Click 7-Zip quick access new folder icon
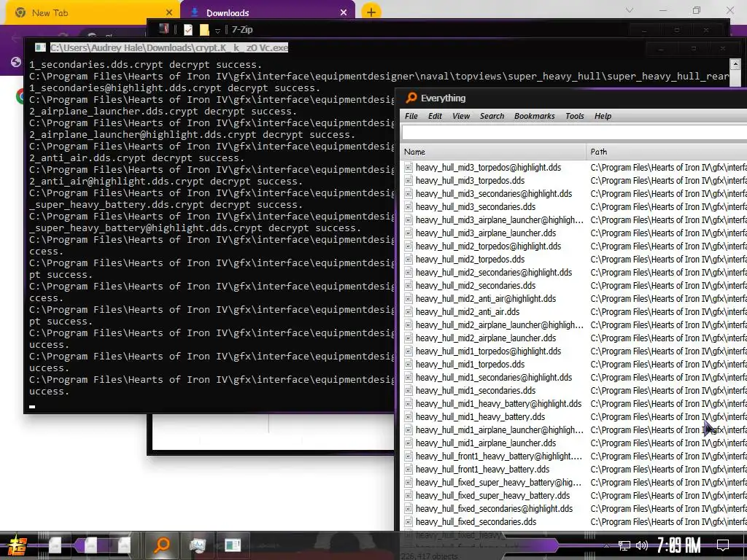747x560 pixels. click(204, 30)
